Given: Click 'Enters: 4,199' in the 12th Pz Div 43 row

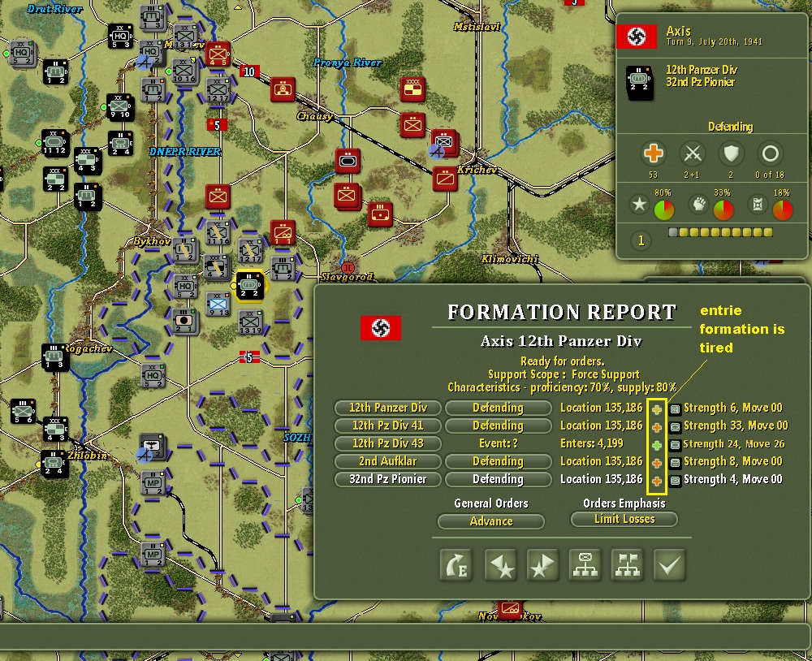Looking at the screenshot, I should click(592, 444).
